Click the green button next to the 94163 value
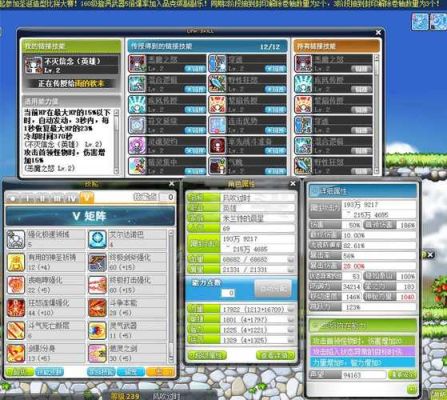 pyautogui.click(x=402, y=375)
